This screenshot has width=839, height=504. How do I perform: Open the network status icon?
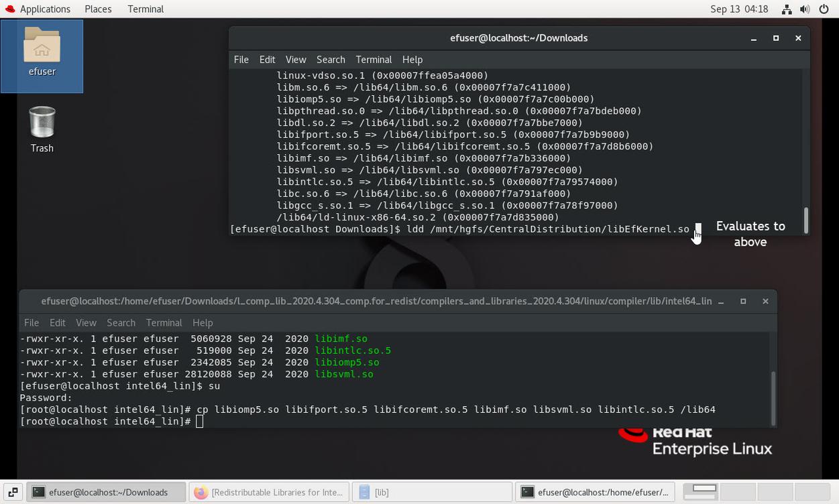point(787,9)
